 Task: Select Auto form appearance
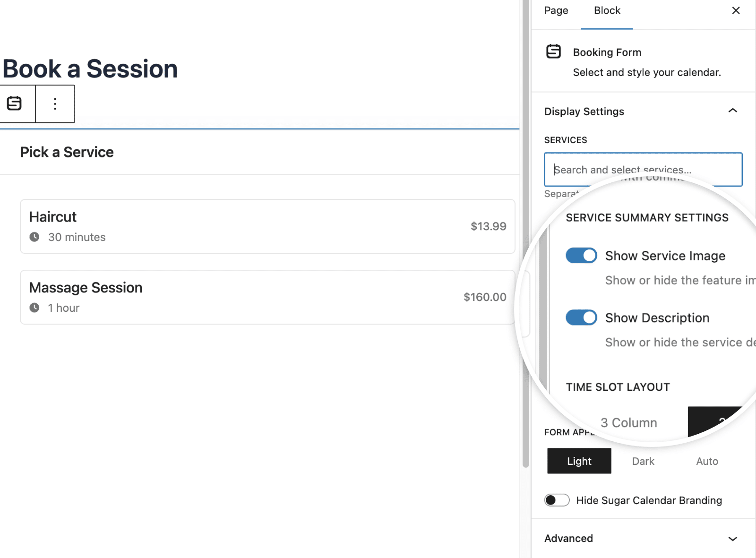click(x=706, y=461)
